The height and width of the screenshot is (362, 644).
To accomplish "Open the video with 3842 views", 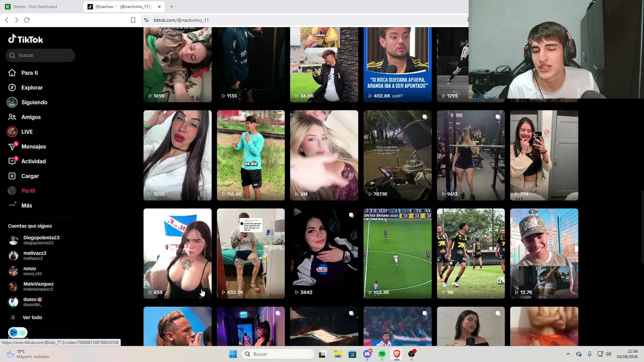I will (324, 253).
